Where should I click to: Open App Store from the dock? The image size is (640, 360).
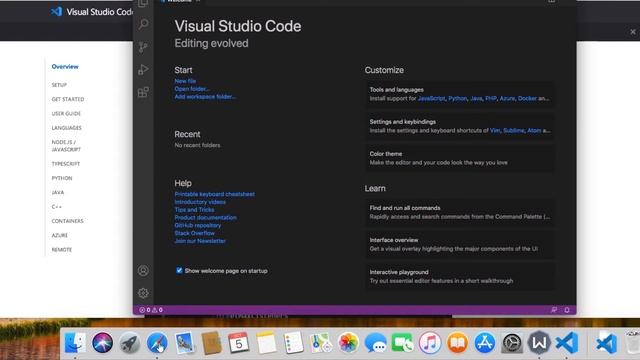pyautogui.click(x=485, y=342)
